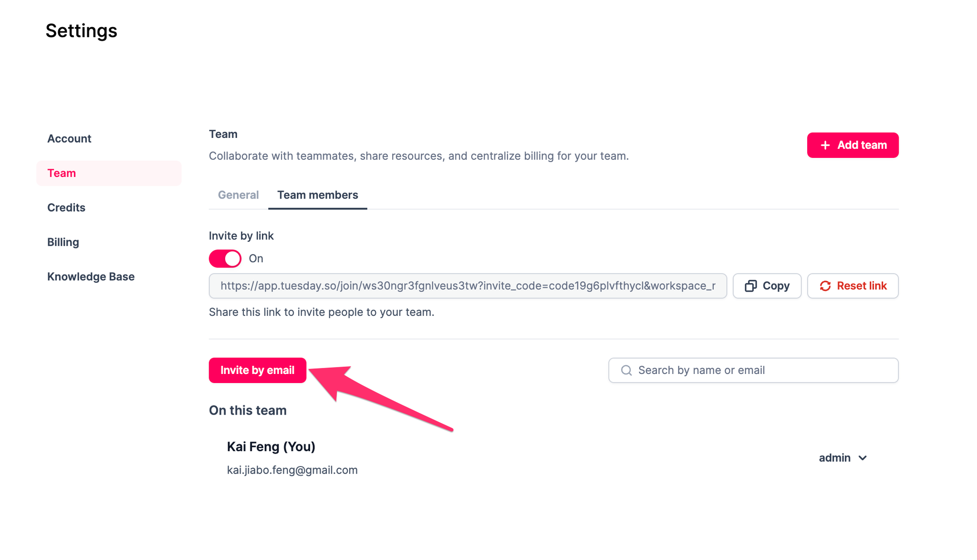Click the search by name or email field
This screenshot has width=977, height=560.
click(x=754, y=370)
